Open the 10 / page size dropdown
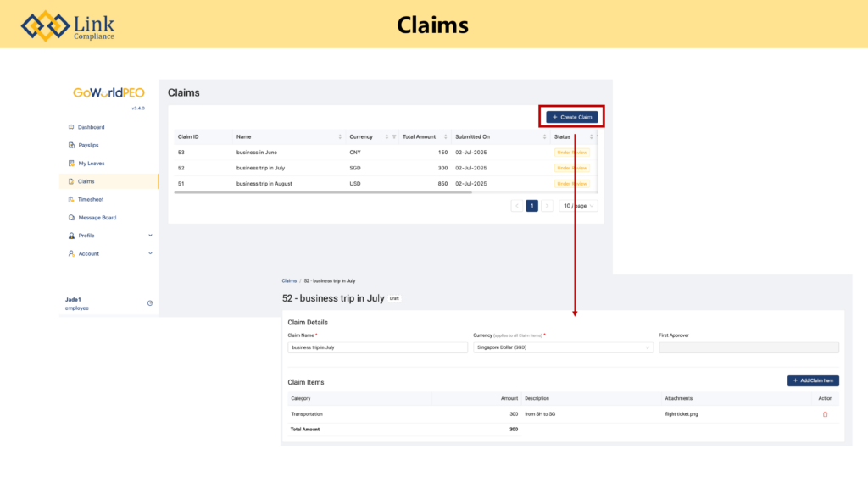 pyautogui.click(x=580, y=206)
